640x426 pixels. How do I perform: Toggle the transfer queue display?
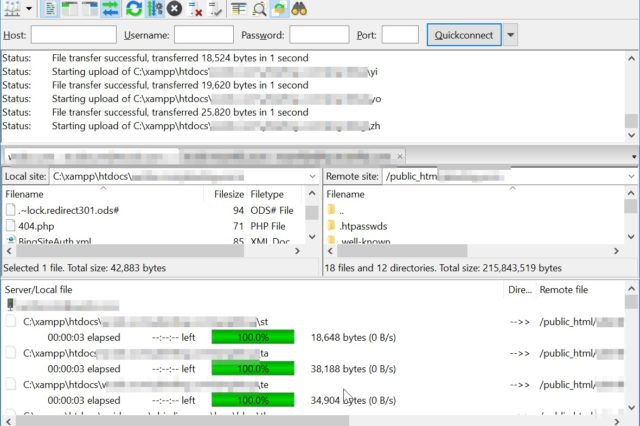click(x=110, y=9)
